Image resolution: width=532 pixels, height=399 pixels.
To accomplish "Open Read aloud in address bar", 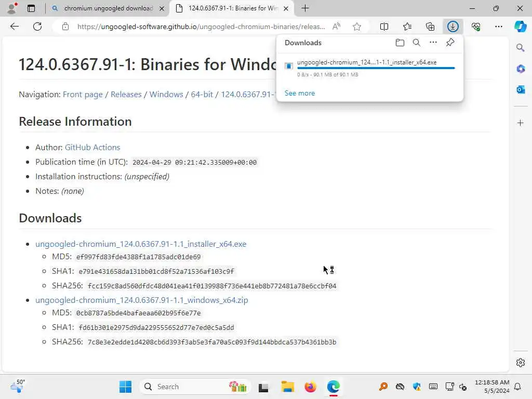I will point(336,26).
